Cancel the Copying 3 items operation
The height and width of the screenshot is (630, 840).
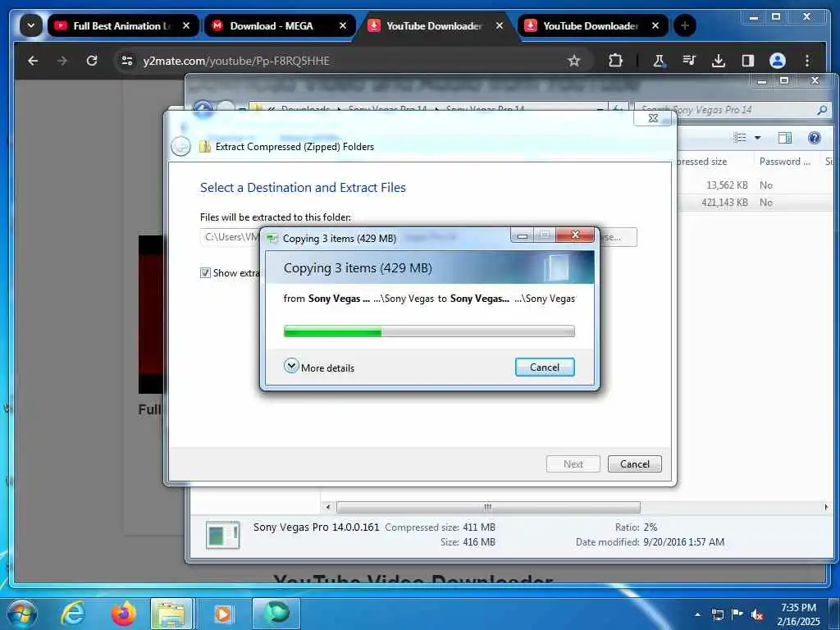tap(545, 367)
